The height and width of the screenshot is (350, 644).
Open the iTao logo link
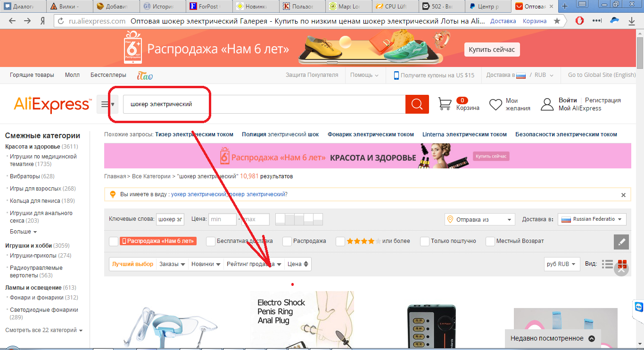pos(145,75)
